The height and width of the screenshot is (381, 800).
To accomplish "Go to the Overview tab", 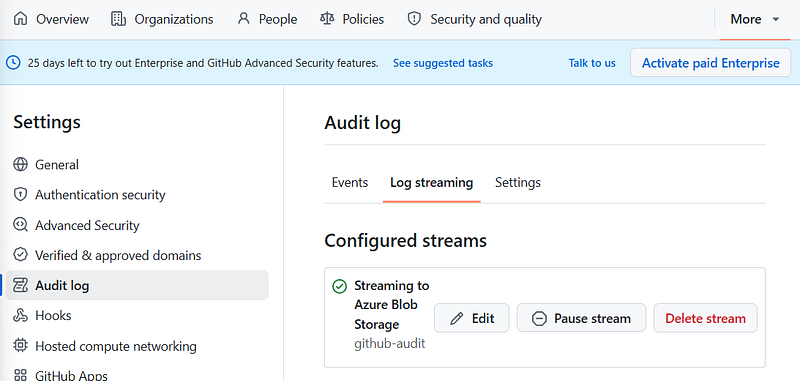I will click(51, 19).
